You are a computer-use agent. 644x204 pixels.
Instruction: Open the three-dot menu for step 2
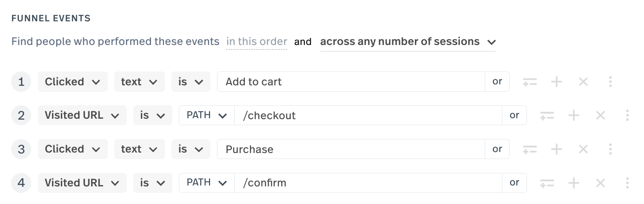(x=628, y=115)
